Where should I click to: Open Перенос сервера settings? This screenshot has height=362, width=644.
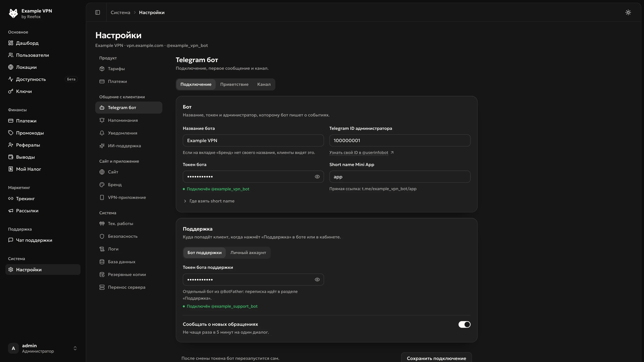coord(129,287)
